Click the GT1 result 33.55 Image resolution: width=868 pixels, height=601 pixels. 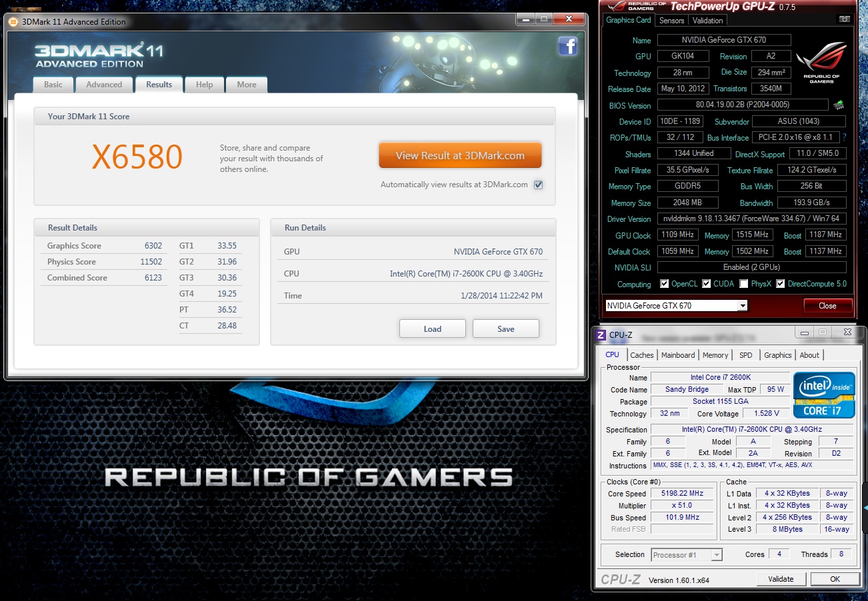tap(227, 246)
